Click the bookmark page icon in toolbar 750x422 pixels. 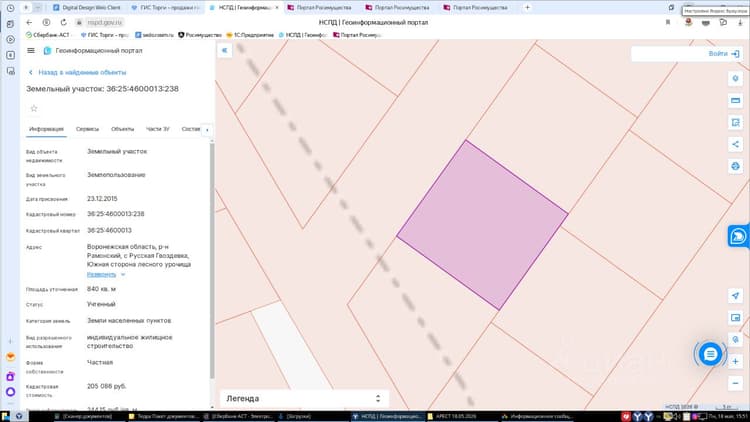668,22
